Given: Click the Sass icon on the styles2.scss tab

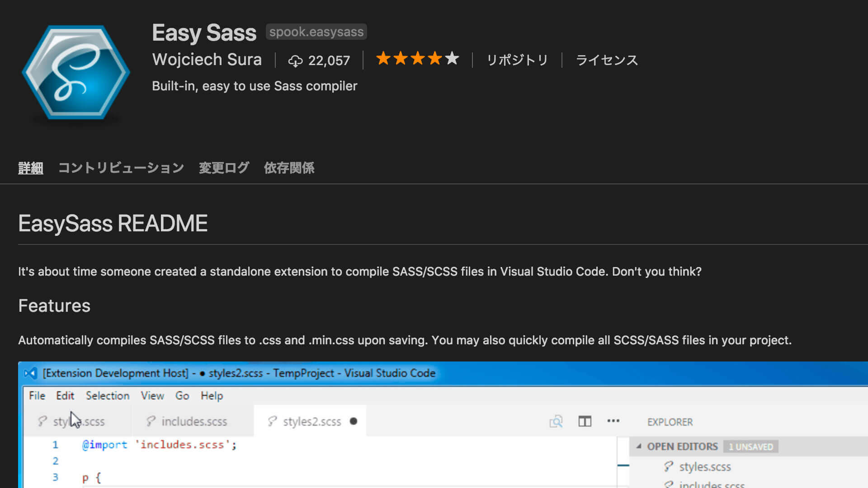Looking at the screenshot, I should tap(272, 421).
